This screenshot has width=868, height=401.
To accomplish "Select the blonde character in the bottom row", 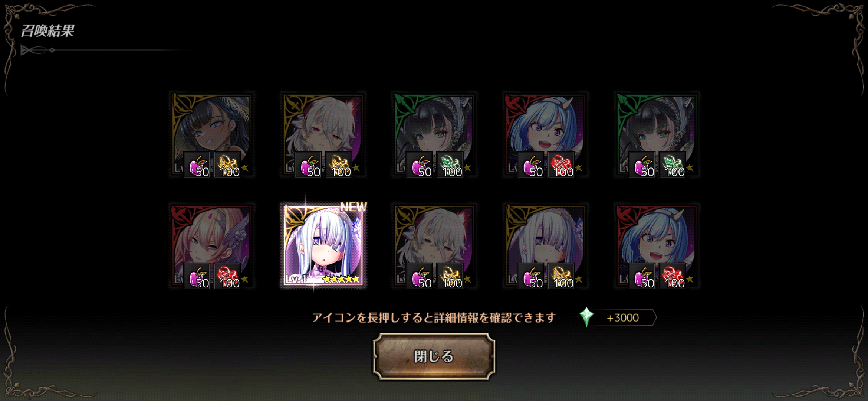I will point(212,245).
